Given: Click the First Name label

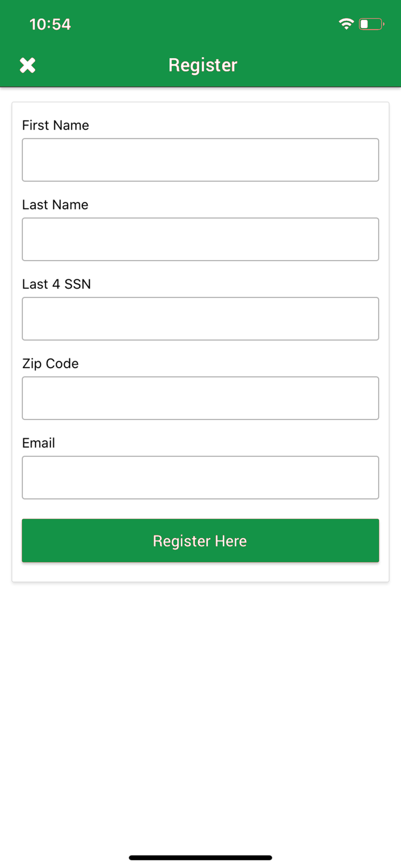Looking at the screenshot, I should tap(56, 125).
